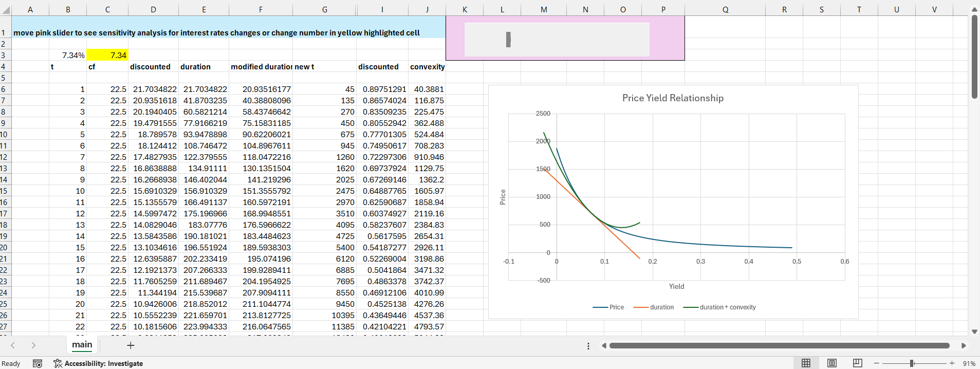Click the Price Yield Relationship chart title
This screenshot has width=980, height=369.
673,98
